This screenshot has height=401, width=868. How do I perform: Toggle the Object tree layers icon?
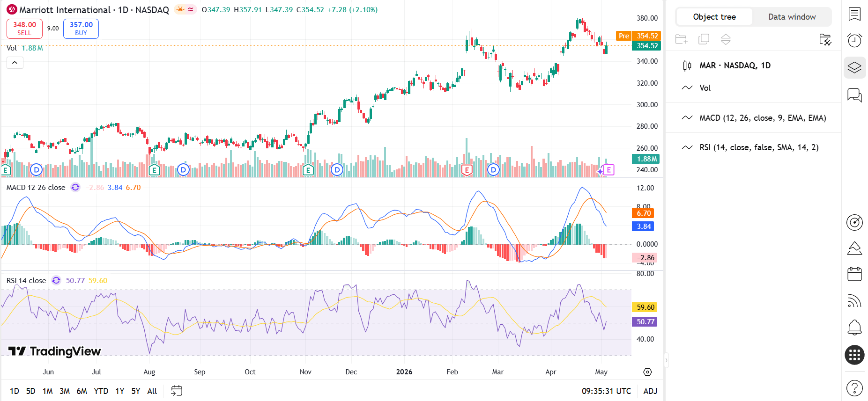854,68
